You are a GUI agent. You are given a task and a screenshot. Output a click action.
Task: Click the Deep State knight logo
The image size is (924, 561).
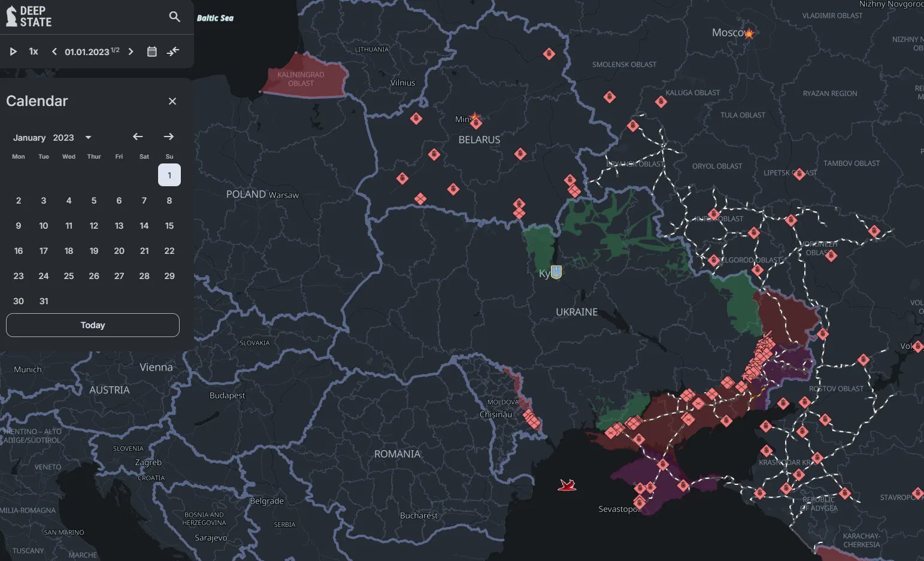click(x=12, y=16)
